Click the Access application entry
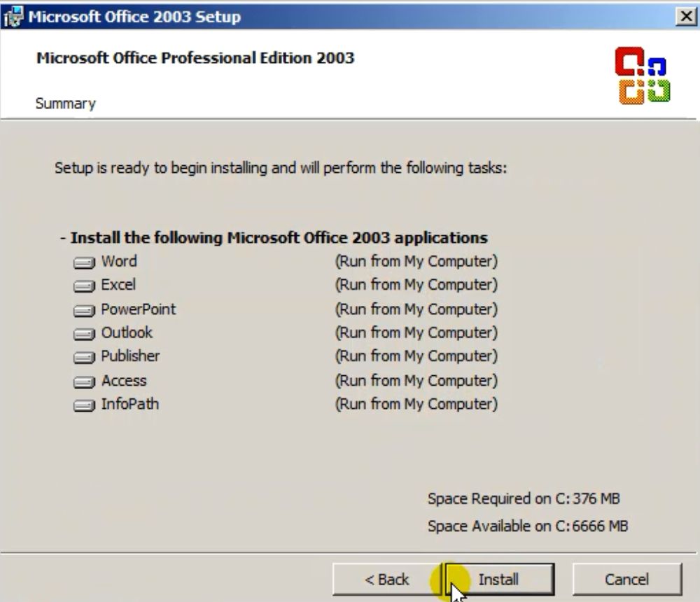This screenshot has width=700, height=602. [124, 381]
